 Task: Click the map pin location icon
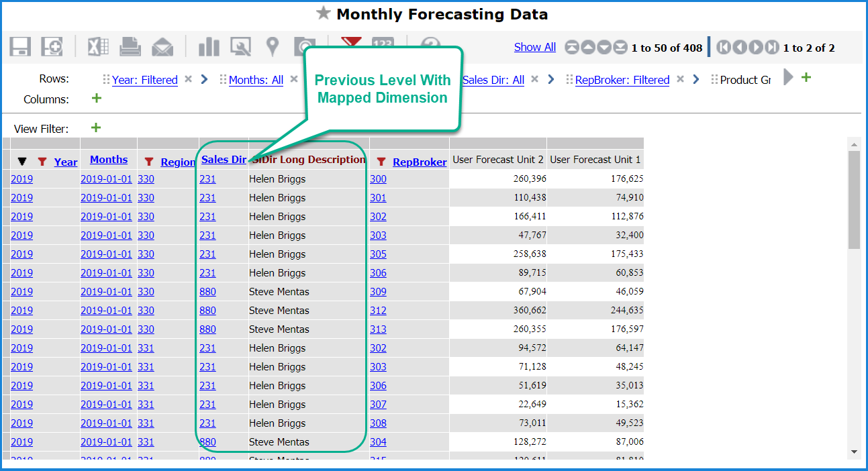pos(272,47)
